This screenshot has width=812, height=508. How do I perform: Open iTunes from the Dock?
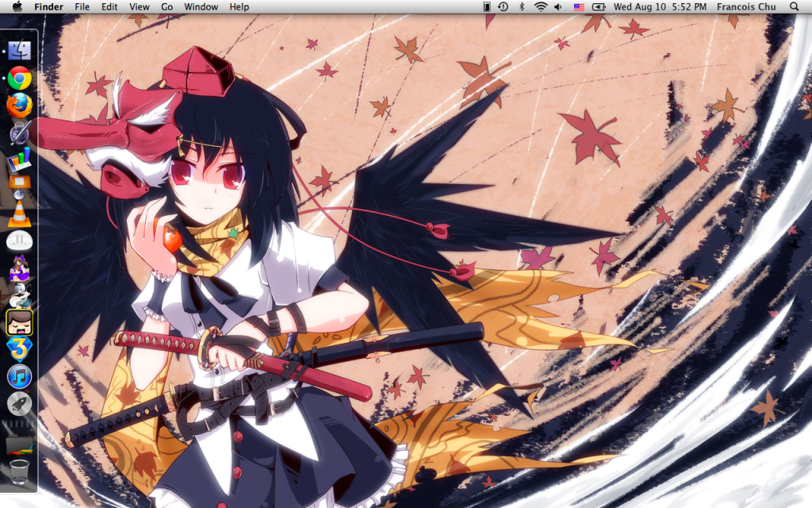20,377
